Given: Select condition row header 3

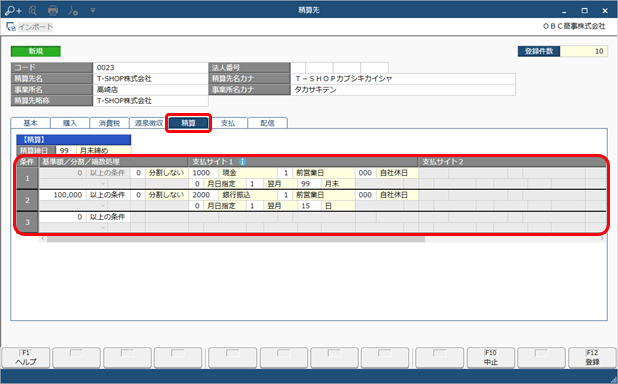Looking at the screenshot, I should pyautogui.click(x=27, y=222).
